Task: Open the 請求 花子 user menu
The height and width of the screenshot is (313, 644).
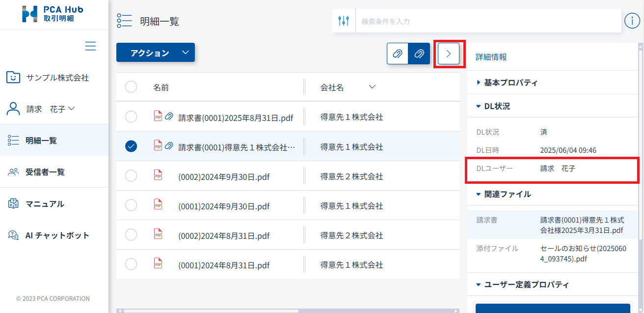Action: coord(50,109)
